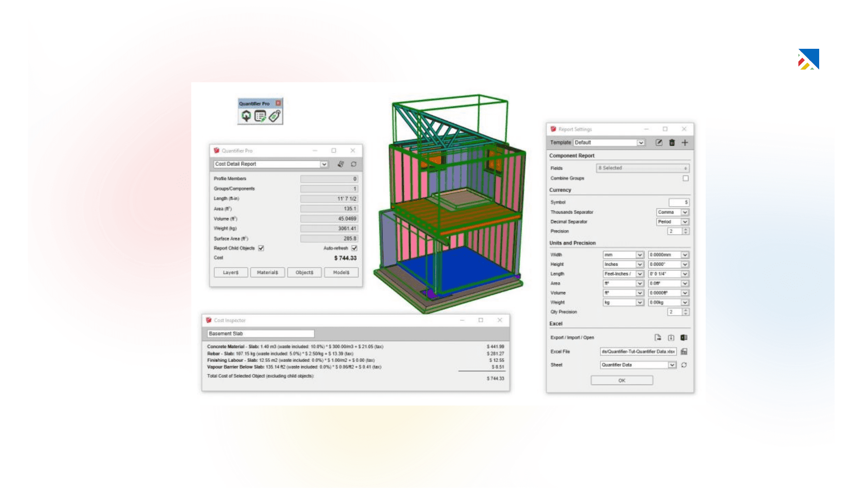
Task: Click the Basement Slab name field in Cost Inspector
Action: (x=261, y=333)
